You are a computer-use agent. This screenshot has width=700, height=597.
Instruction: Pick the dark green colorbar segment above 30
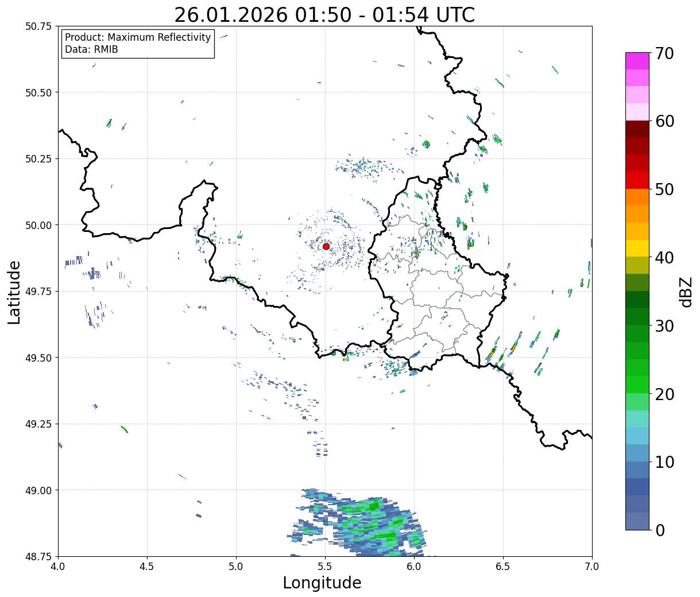[637, 300]
